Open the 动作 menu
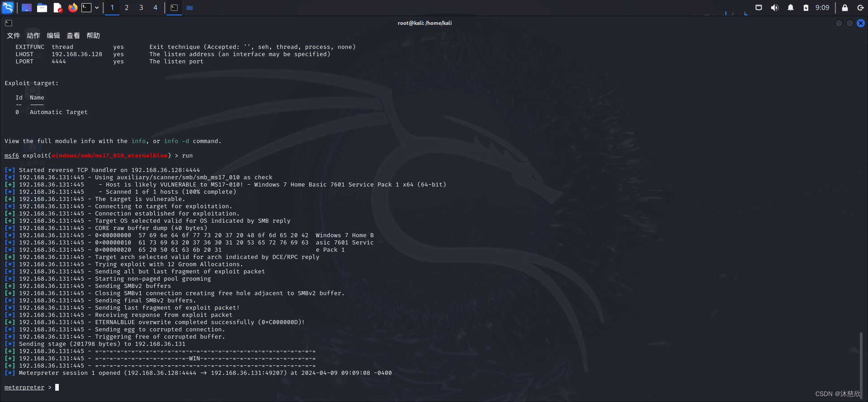Viewport: 868px width, 402px height. pos(33,36)
